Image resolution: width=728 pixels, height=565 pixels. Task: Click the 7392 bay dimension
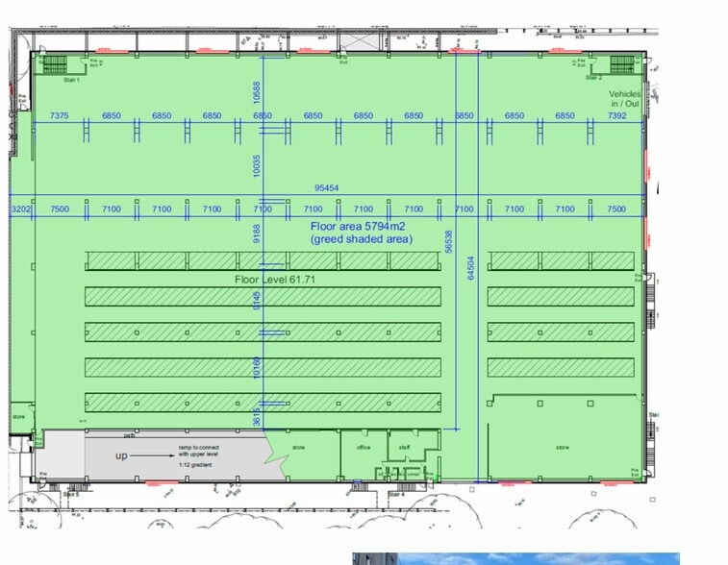tap(616, 115)
